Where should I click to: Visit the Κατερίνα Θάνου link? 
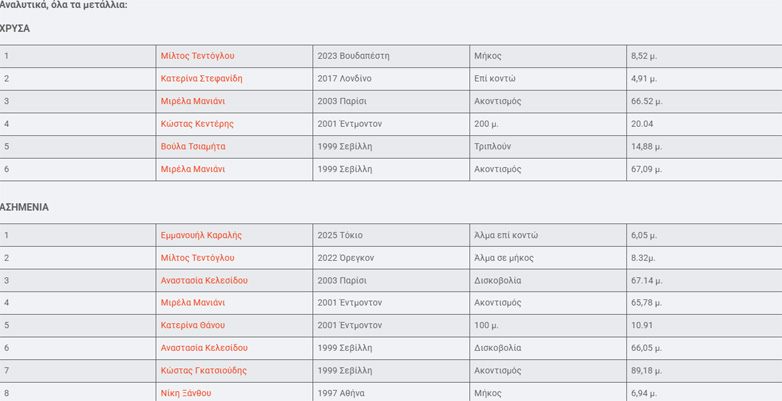(193, 325)
